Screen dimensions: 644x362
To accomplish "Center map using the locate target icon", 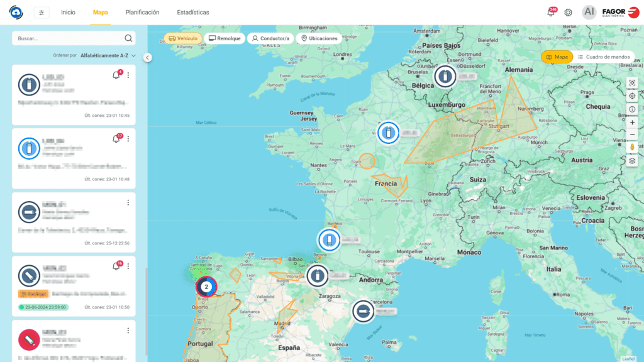I will coord(632,96).
